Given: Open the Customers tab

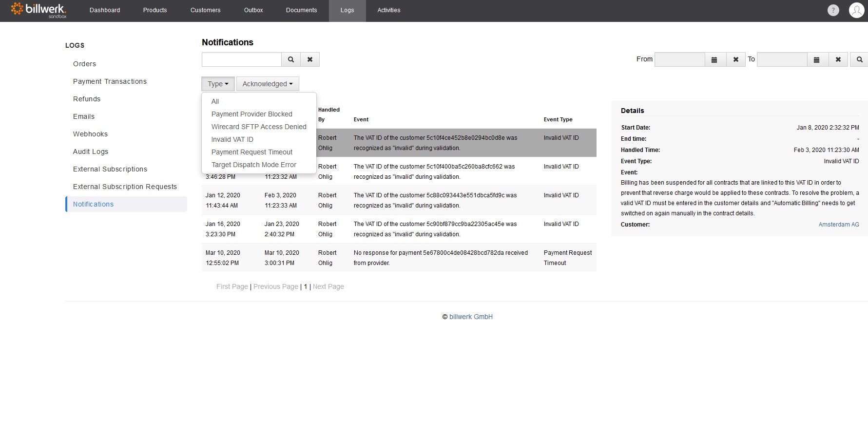Looking at the screenshot, I should click(206, 10).
